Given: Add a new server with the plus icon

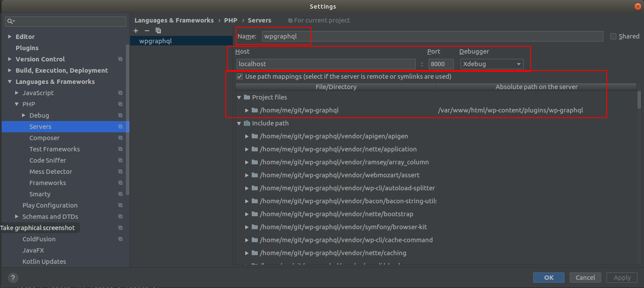Looking at the screenshot, I should click(x=136, y=31).
